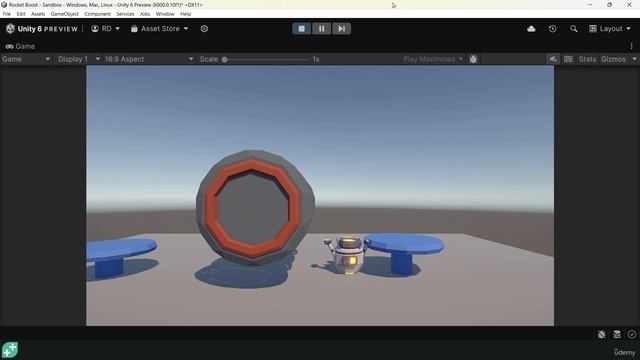Open the GameObject menu

point(64,14)
